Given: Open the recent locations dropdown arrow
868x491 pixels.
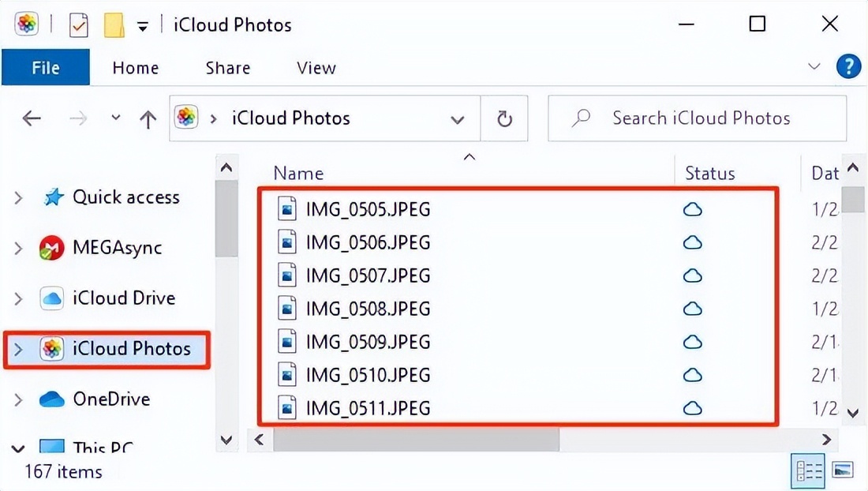Looking at the screenshot, I should coord(116,118).
